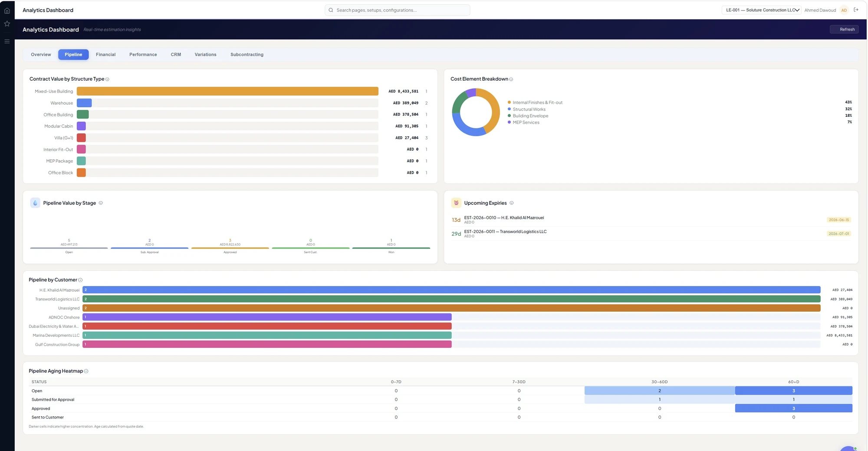
Task: Click Marina Developments LLC customer bar
Action: [x=267, y=335]
